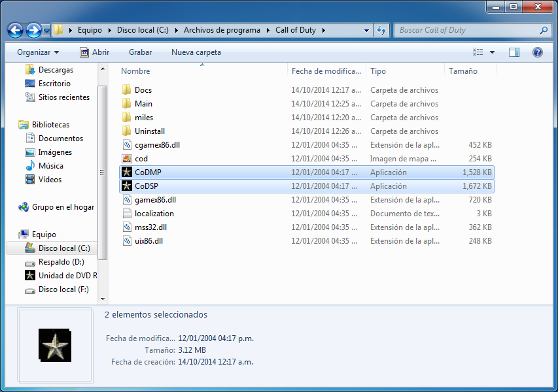Click the folder icon in address bar

tap(59, 30)
